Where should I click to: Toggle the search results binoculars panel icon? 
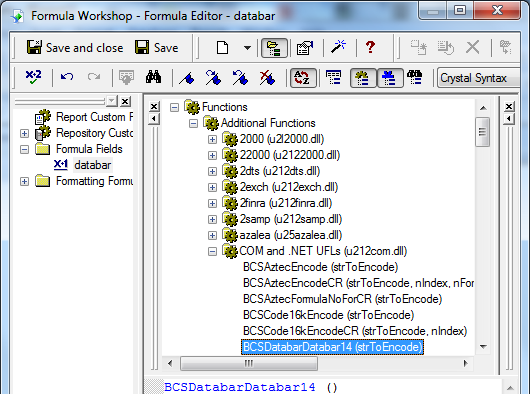pyautogui.click(x=415, y=78)
